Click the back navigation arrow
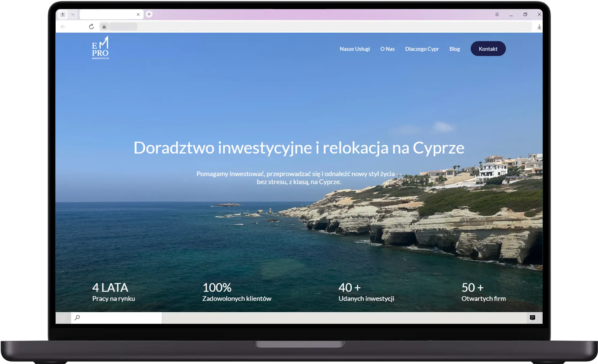The image size is (598, 364). pyautogui.click(x=63, y=26)
